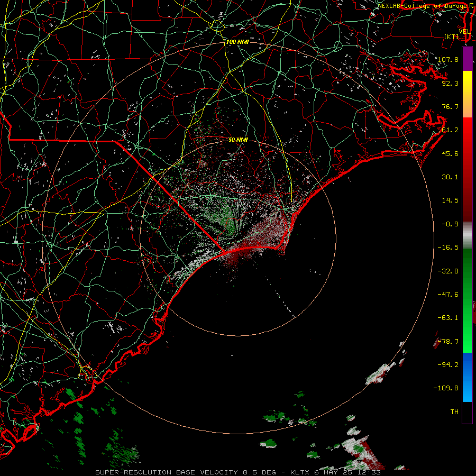This screenshot has width=476, height=476.
Task: Click the -63.1 legend value
Action: (x=448, y=318)
